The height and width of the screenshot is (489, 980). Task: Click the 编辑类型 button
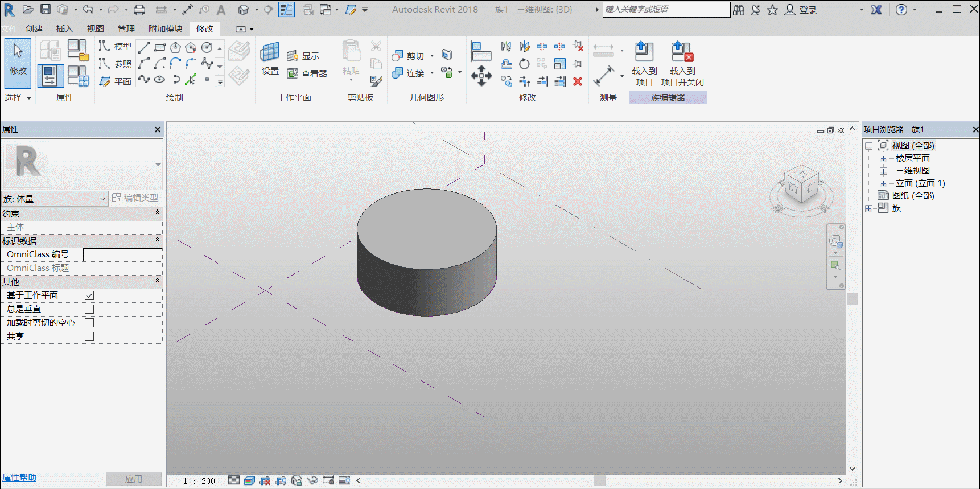point(135,198)
